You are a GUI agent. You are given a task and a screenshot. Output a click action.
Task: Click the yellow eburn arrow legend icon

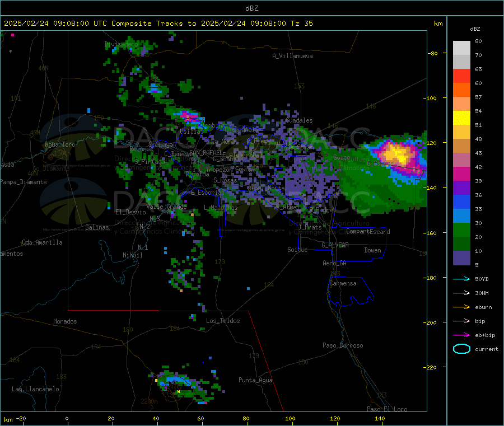click(x=461, y=307)
